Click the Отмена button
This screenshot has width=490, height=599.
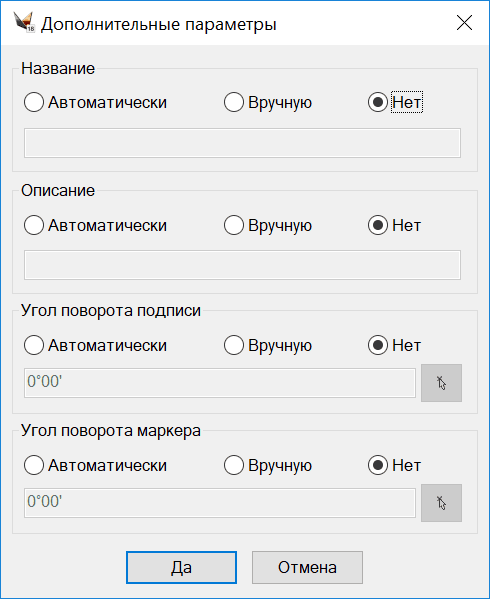pyautogui.click(x=307, y=567)
